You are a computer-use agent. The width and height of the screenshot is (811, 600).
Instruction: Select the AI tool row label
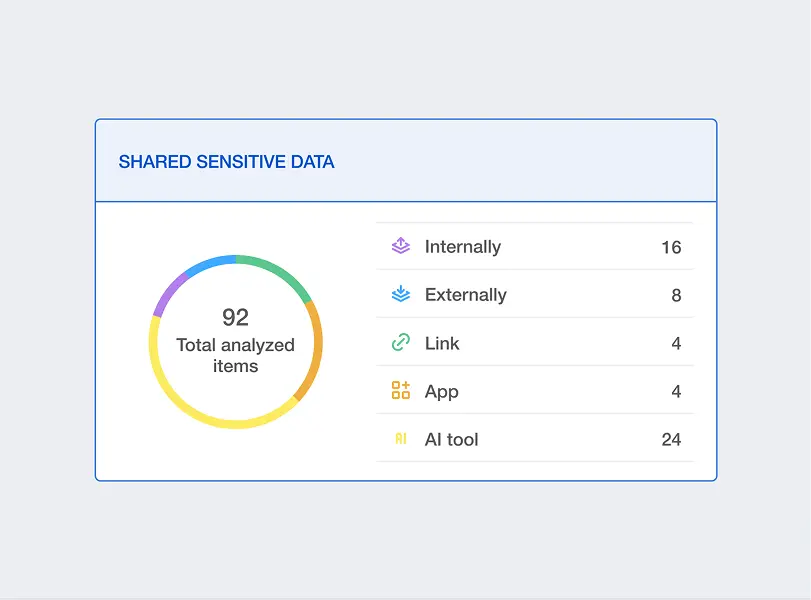click(452, 440)
